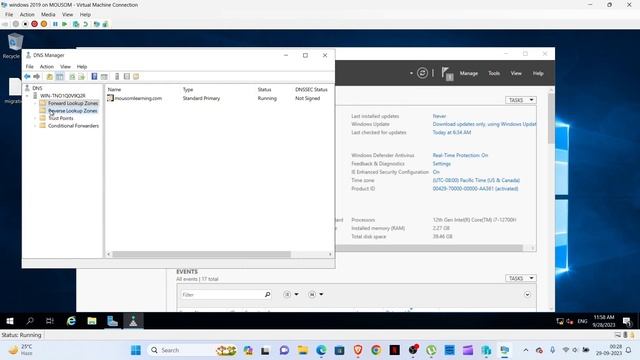Viewport: 640px width, 360px height.
Task: Expand Conditional Forwarders tree node
Action: [x=35, y=126]
